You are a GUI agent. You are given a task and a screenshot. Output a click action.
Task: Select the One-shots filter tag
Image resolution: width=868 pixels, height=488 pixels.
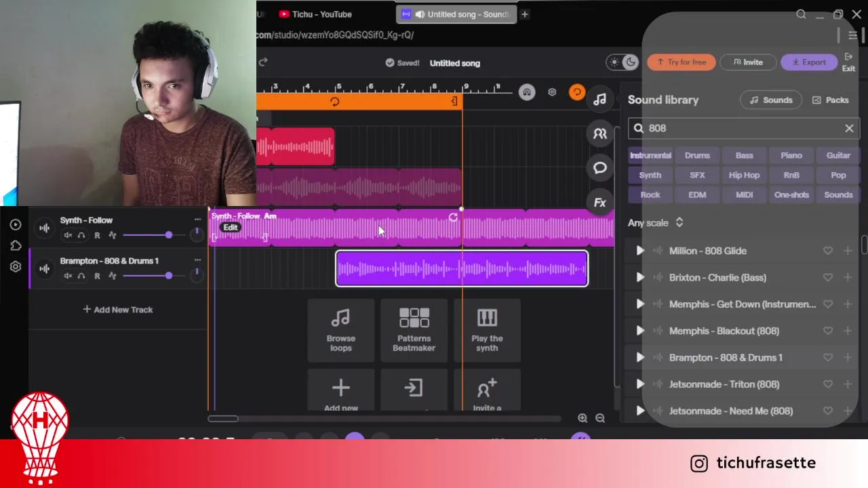pos(791,195)
